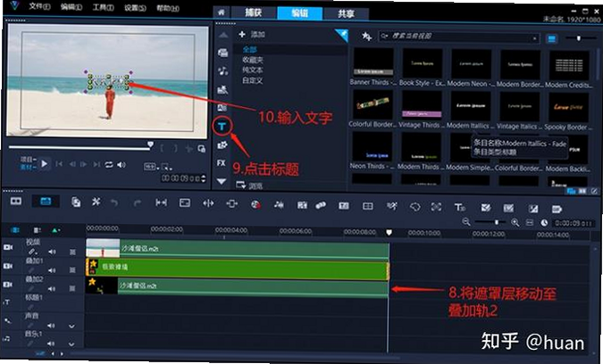The height and width of the screenshot is (364, 603).
Task: Open the 设置 menu
Action: click(x=135, y=8)
